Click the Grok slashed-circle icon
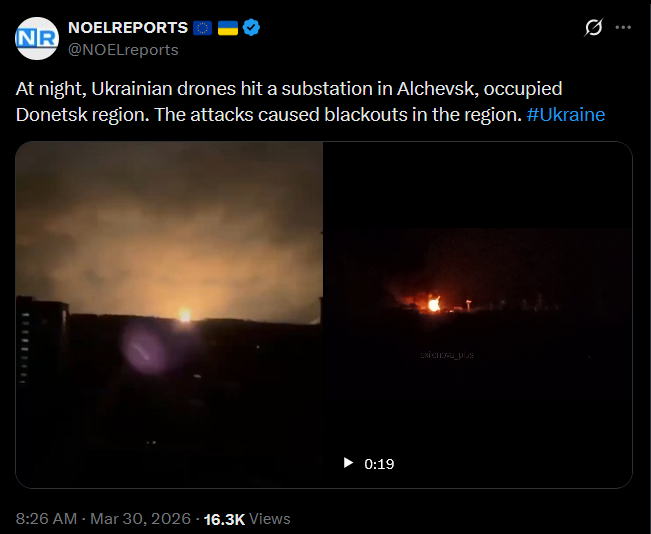The height and width of the screenshot is (534, 651). [x=593, y=27]
